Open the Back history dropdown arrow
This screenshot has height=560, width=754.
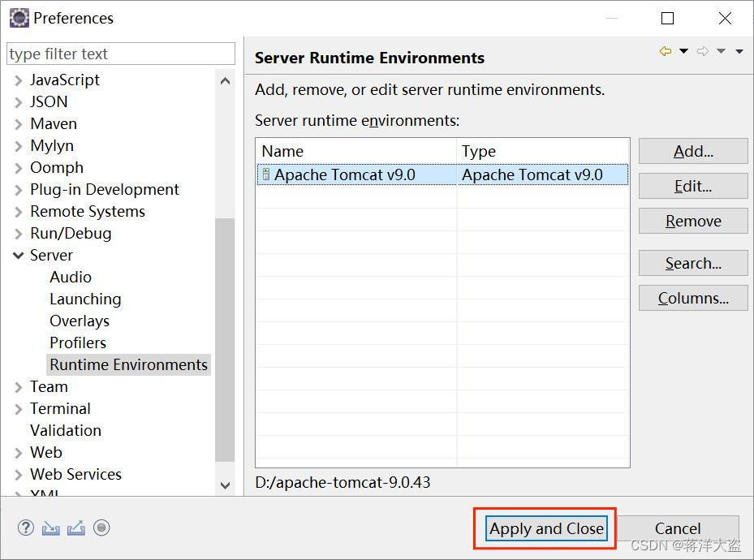coord(683,51)
